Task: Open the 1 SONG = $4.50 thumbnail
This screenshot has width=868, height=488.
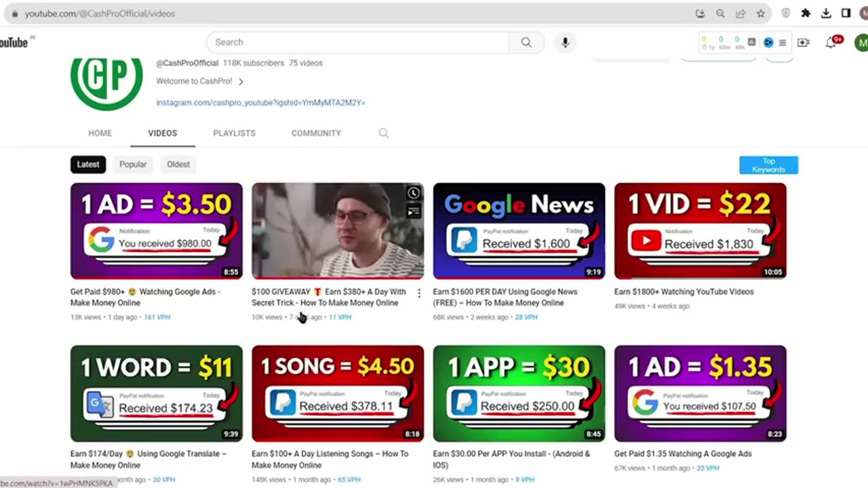Action: [x=338, y=393]
